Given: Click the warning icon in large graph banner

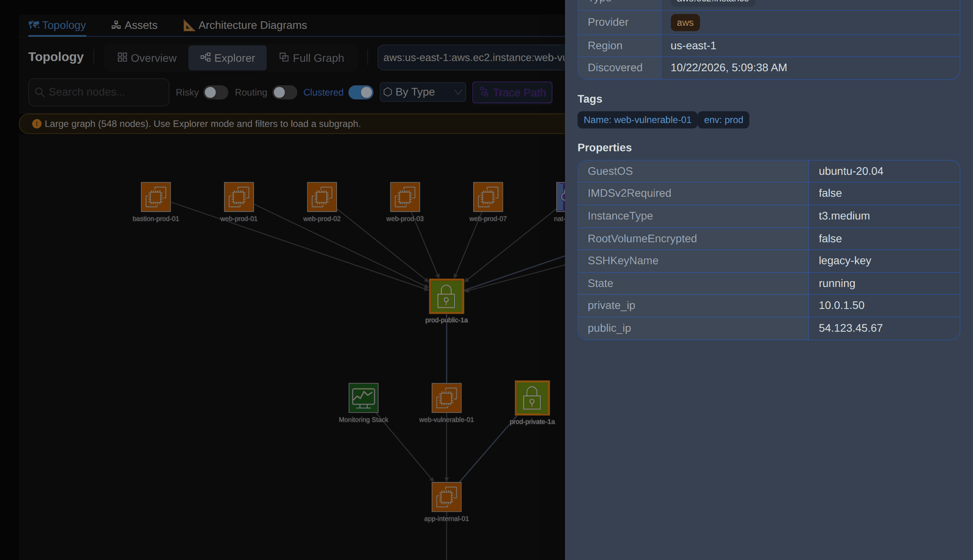Looking at the screenshot, I should pos(36,123).
